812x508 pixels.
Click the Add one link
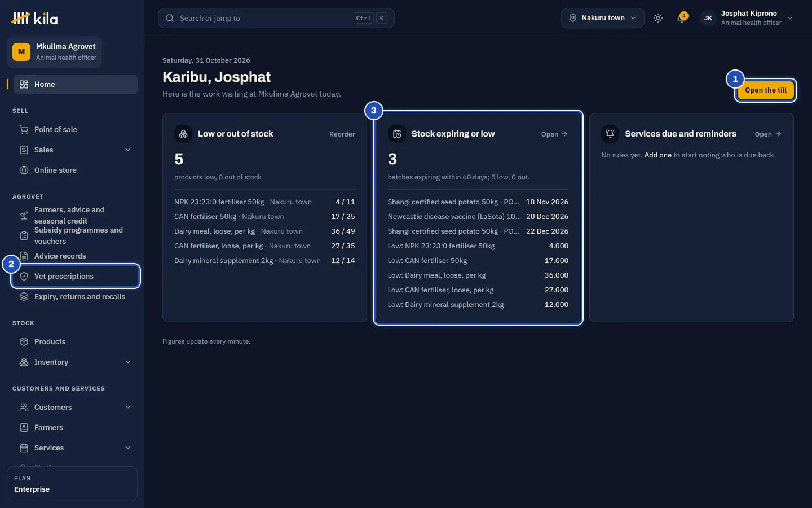[x=658, y=155]
